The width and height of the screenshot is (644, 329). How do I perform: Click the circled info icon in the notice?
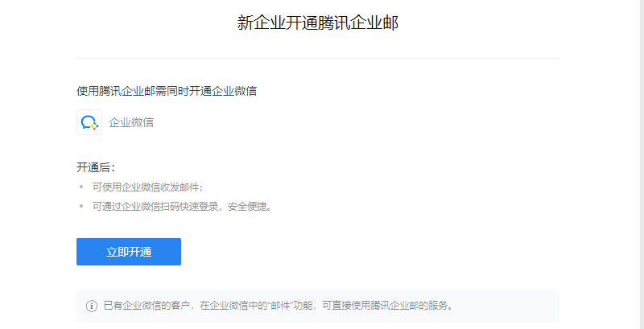(92, 306)
